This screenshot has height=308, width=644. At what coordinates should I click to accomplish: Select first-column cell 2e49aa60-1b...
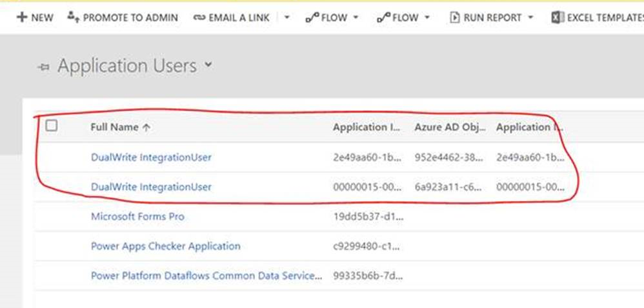[x=367, y=157]
